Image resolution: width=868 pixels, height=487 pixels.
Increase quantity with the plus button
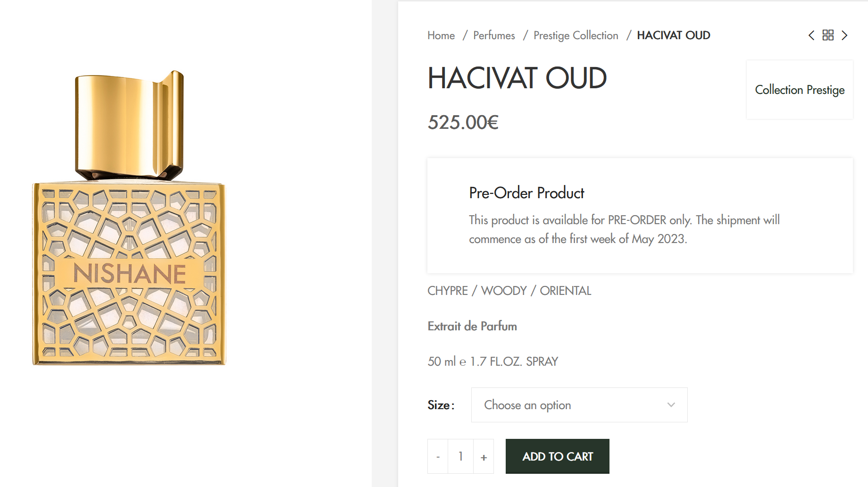click(x=484, y=456)
